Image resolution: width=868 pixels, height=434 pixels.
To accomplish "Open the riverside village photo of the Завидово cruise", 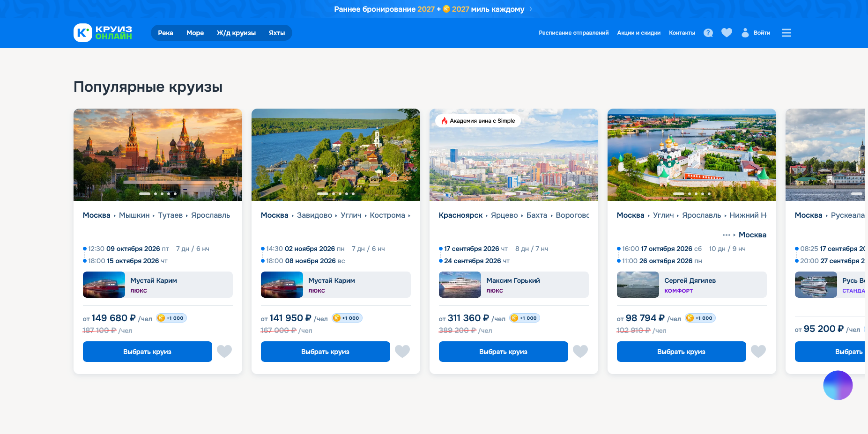I will (336, 155).
